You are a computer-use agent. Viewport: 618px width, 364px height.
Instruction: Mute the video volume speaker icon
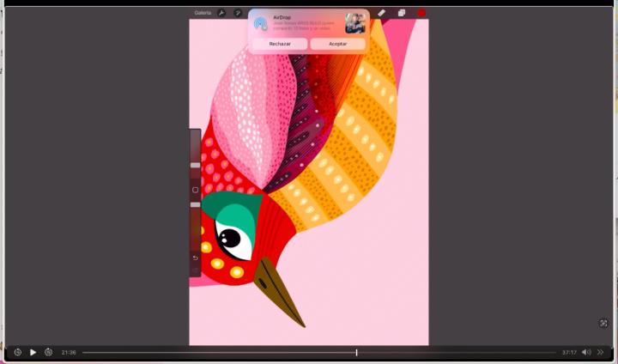[x=586, y=352]
